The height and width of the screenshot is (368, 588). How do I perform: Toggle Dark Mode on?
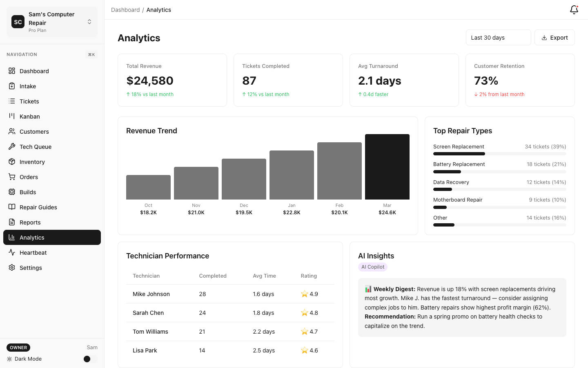click(87, 359)
